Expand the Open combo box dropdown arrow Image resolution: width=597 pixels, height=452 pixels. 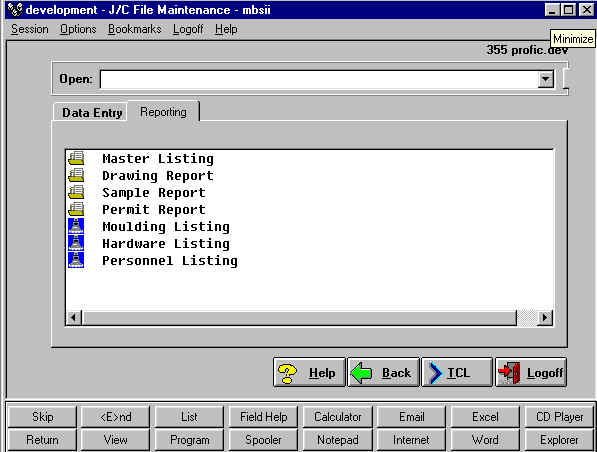coord(546,79)
